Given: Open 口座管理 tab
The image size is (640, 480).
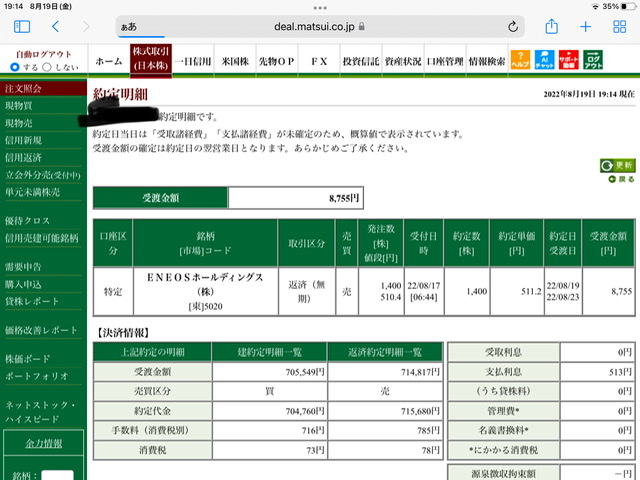Looking at the screenshot, I should (x=445, y=61).
